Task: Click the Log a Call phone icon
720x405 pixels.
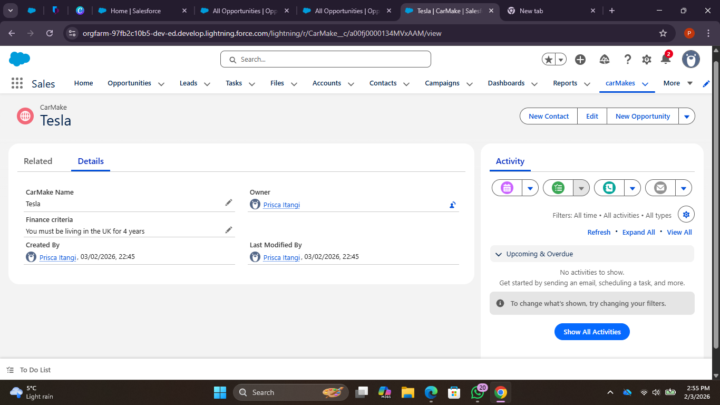Action: tap(609, 188)
